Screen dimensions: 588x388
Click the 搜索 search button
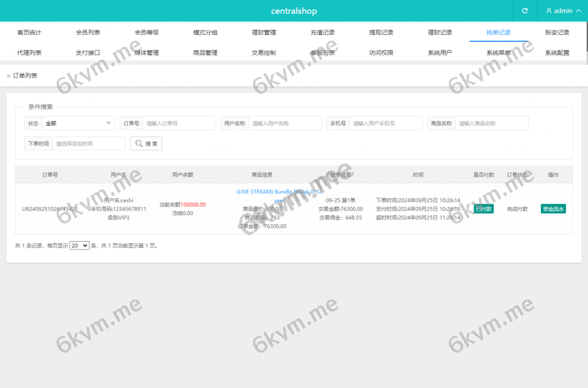coord(146,143)
